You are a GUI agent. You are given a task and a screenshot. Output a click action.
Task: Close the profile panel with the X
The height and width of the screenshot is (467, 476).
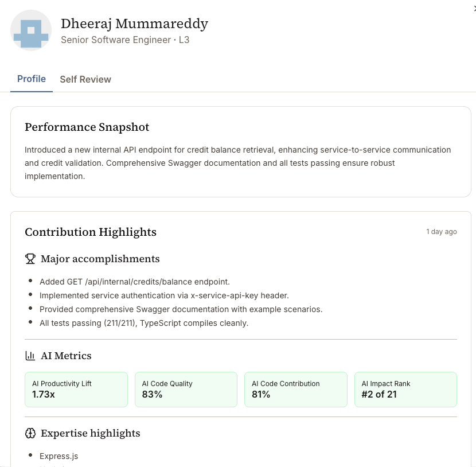click(x=475, y=9)
